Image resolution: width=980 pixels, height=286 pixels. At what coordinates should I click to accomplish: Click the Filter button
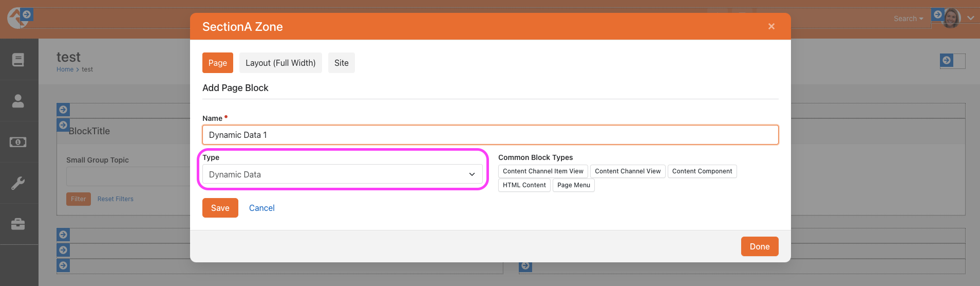click(79, 199)
